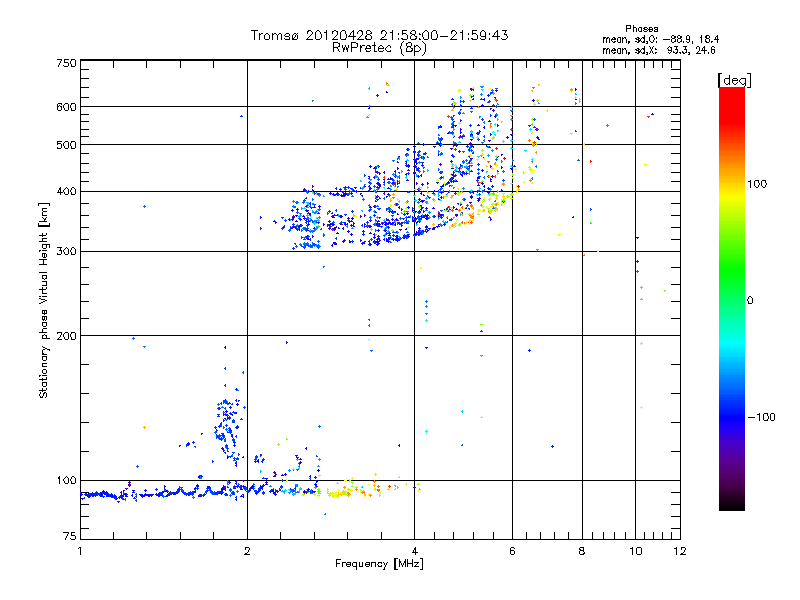Click the y-axis tick label "500"

(66, 145)
